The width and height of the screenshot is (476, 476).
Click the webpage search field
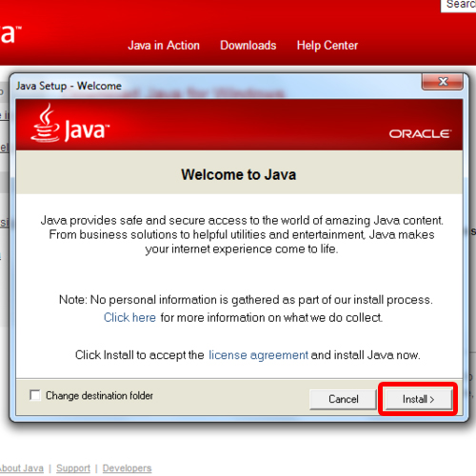(459, 6)
